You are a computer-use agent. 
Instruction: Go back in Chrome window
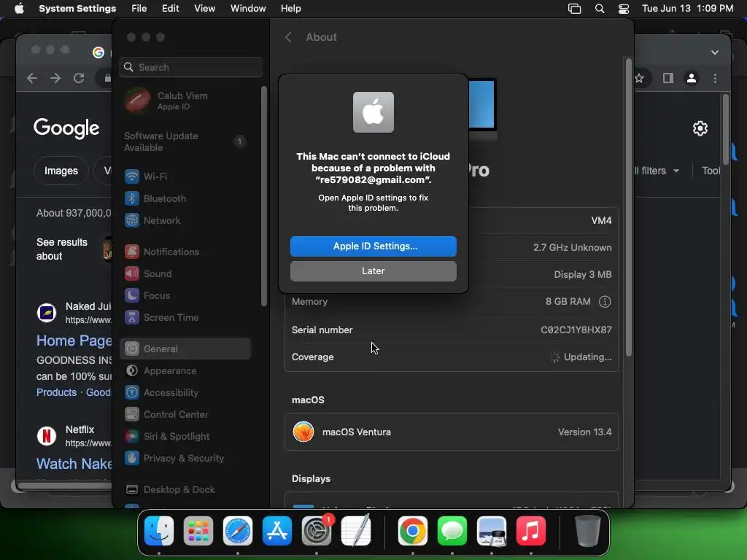click(x=32, y=78)
